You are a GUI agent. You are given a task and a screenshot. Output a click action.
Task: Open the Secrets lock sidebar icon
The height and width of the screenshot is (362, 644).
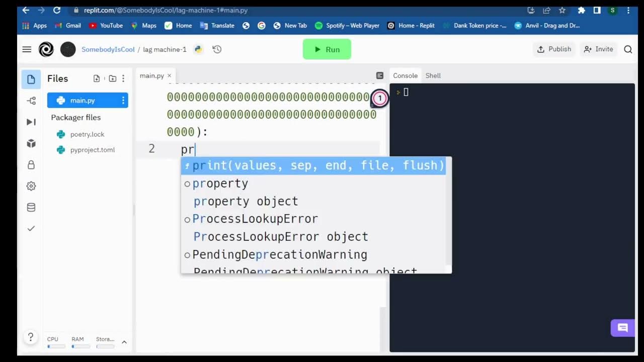click(x=31, y=165)
